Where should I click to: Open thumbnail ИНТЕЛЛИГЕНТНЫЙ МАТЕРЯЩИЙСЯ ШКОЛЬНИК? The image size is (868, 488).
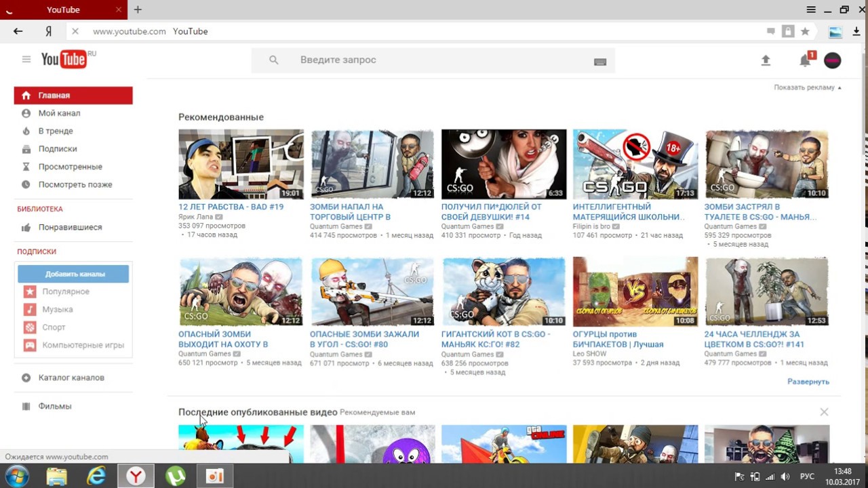click(x=635, y=164)
